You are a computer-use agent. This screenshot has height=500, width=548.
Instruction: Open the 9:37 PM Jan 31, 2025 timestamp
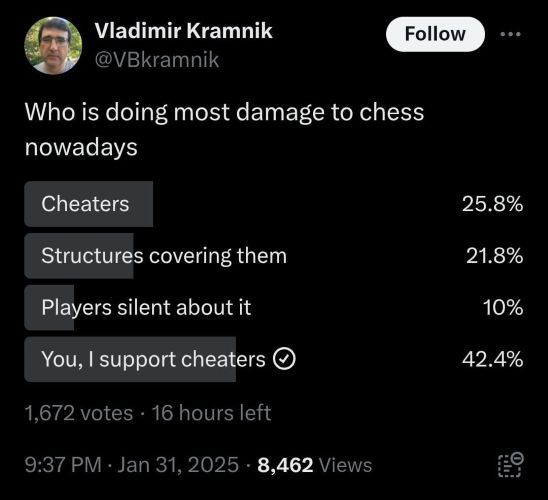point(132,465)
